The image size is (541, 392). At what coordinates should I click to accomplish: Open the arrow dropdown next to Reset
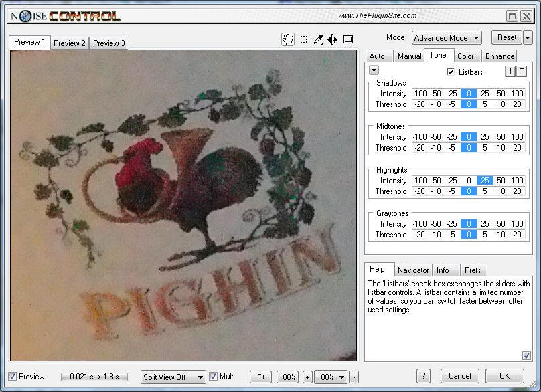click(527, 38)
